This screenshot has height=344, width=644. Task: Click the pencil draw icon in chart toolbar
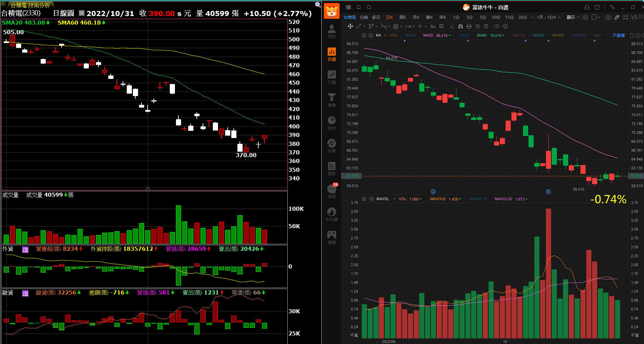[617, 17]
